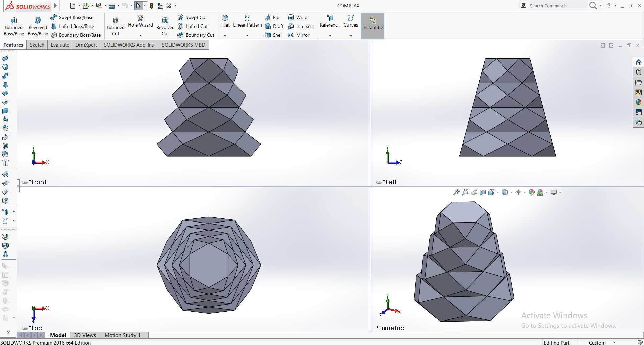This screenshot has width=644, height=345.
Task: Select the Wrap tool
Action: pos(298,17)
